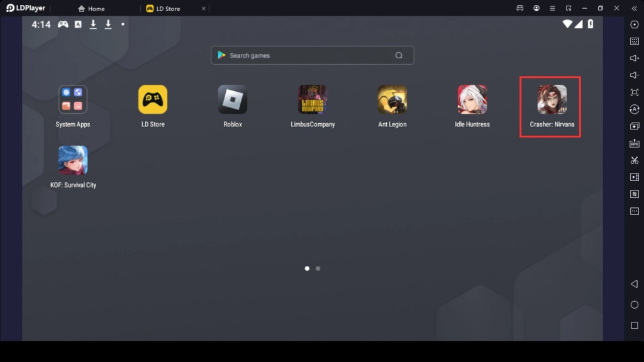644x362 pixels.
Task: Toggle fullscreen mode from the sidebar
Action: (634, 92)
